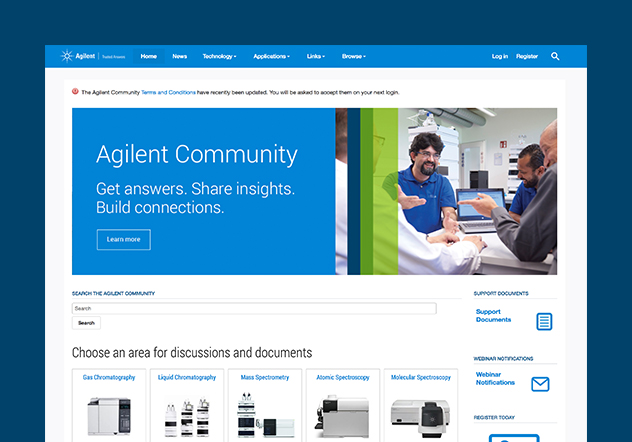The height and width of the screenshot is (442, 632).
Task: Click the 'WEBINAR NOTIFICATIONS' section heading
Action: pyautogui.click(x=503, y=359)
